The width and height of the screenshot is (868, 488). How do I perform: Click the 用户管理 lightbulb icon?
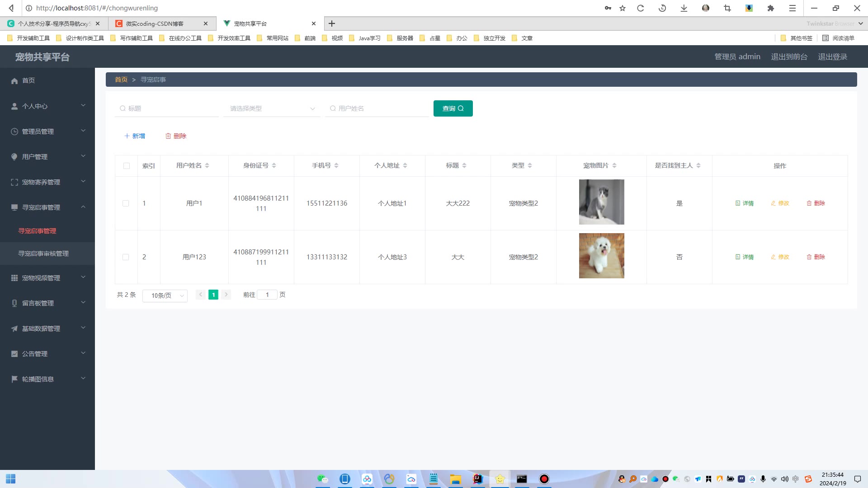coord(14,157)
